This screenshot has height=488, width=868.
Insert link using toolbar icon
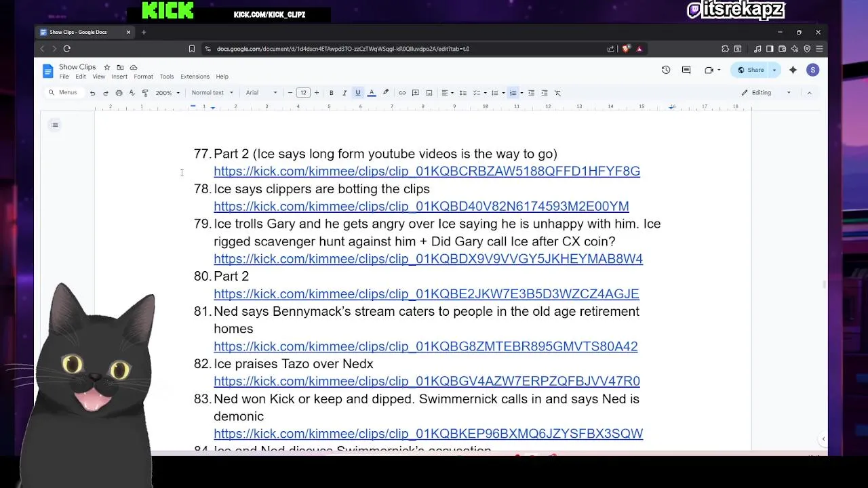coord(402,93)
